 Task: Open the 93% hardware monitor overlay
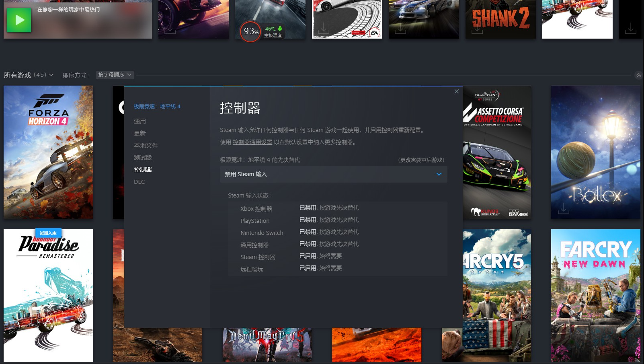tap(250, 31)
